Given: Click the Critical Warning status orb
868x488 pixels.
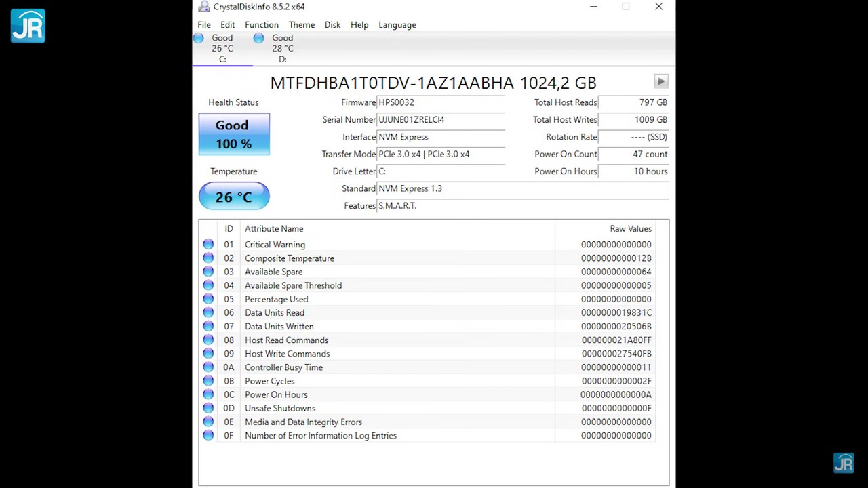Looking at the screenshot, I should coord(208,245).
